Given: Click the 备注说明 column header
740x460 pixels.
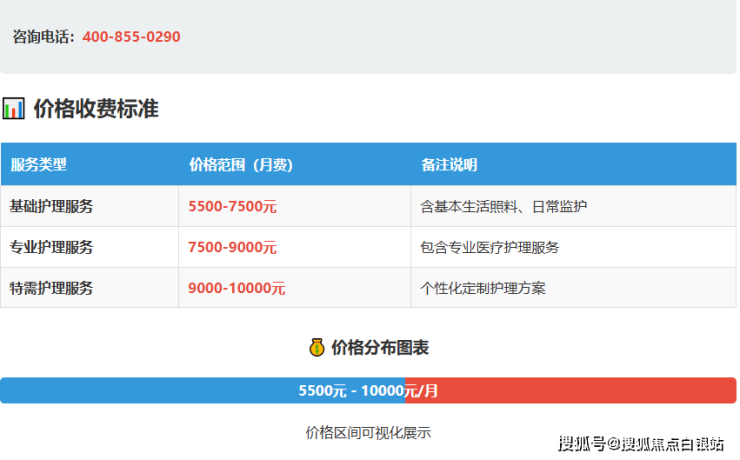Looking at the screenshot, I should pos(449,165).
